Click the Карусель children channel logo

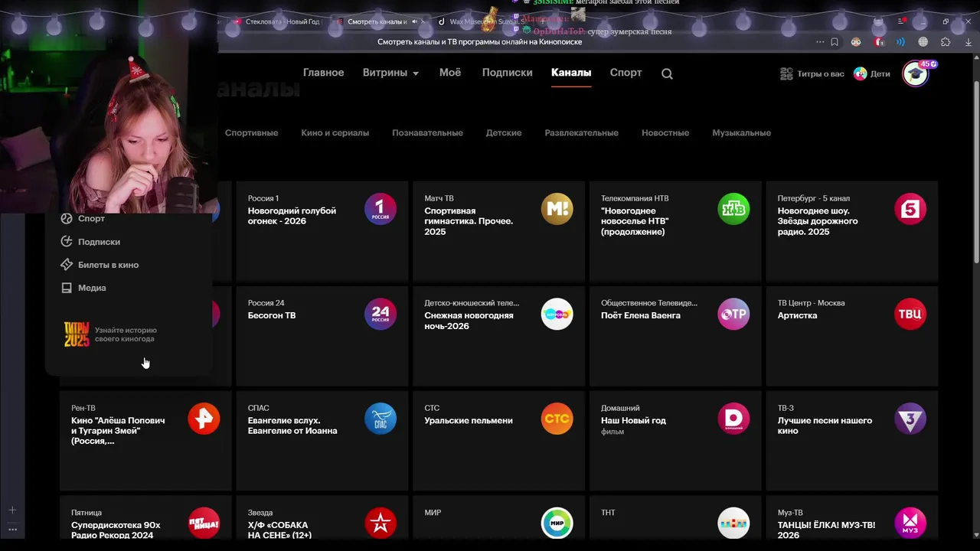557,314
